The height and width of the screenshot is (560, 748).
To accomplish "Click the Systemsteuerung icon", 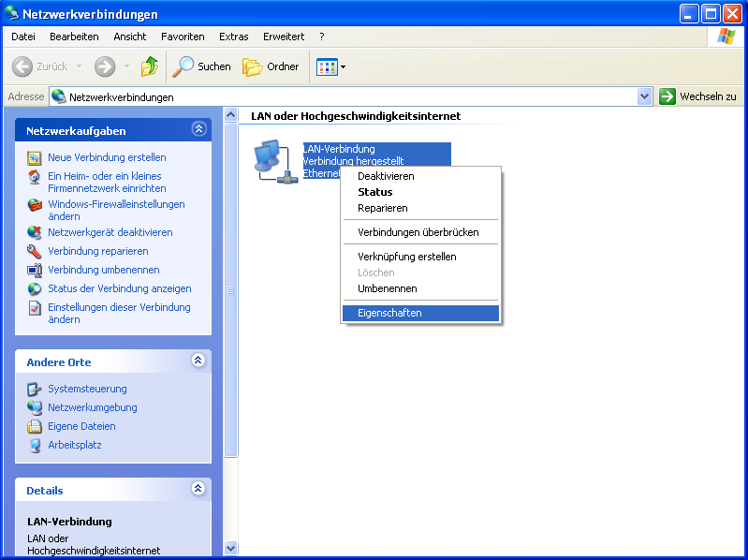I will coord(34,390).
